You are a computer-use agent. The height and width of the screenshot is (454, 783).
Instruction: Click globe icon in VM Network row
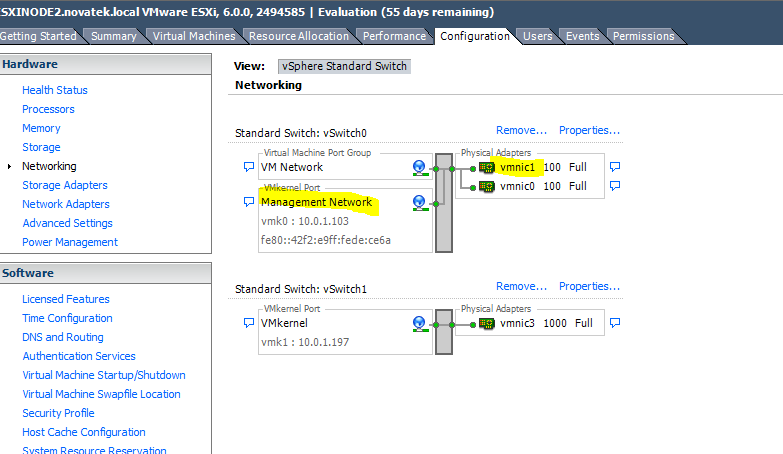[x=420, y=168]
